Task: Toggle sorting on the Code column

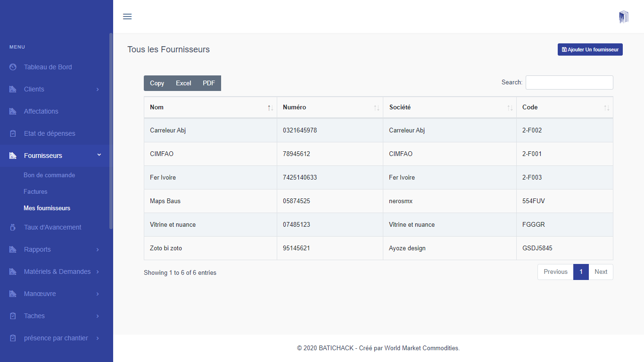Action: pos(606,108)
